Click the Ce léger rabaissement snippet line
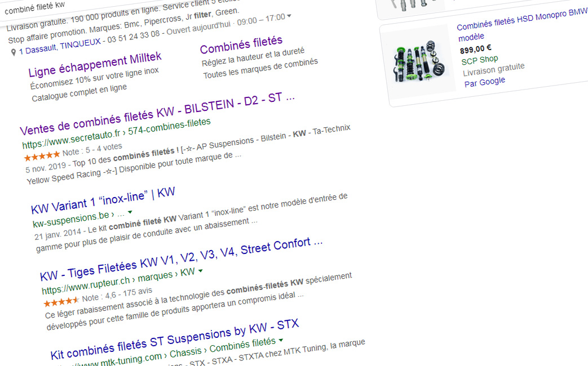Viewport: 588px width, 366px height. [198, 296]
